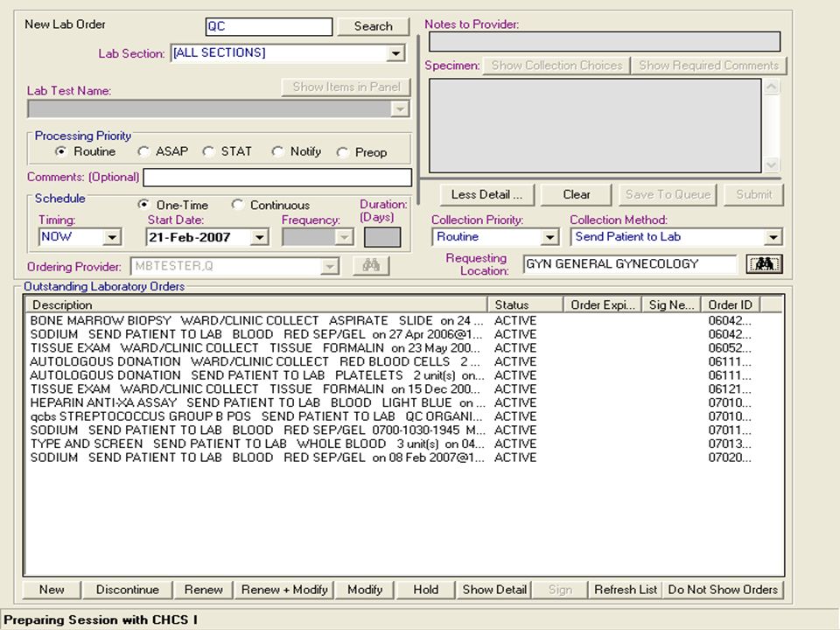
Task: Click the Duration (Days) field
Action: click(382, 237)
